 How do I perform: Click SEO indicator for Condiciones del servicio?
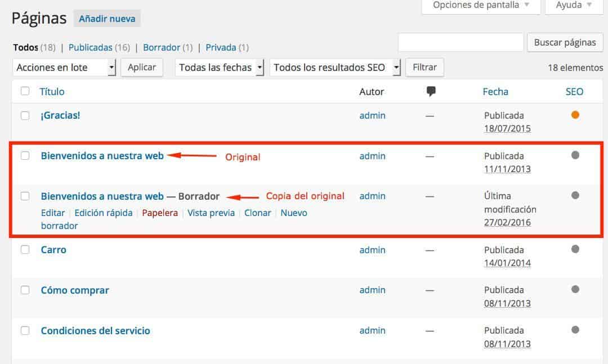575,330
